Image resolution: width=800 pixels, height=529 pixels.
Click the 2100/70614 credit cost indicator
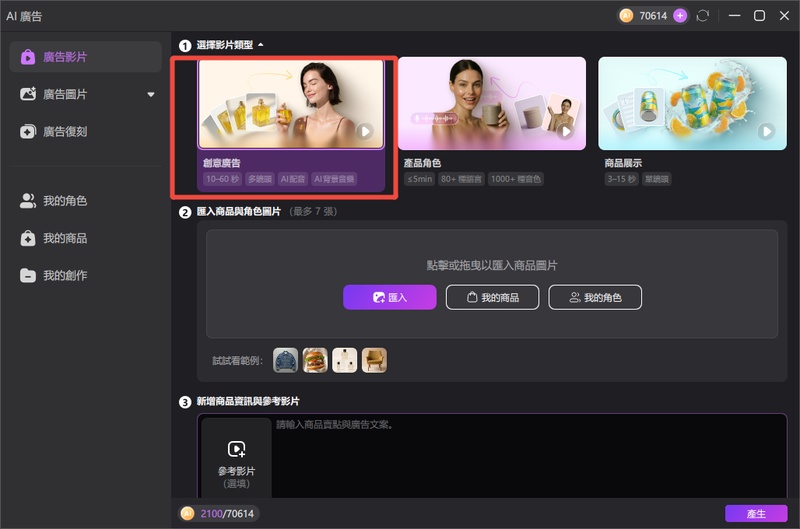[219, 514]
